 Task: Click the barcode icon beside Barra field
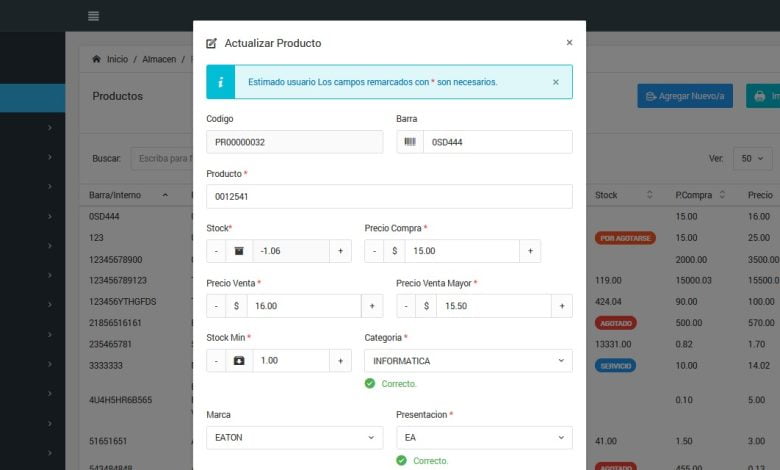click(x=410, y=142)
